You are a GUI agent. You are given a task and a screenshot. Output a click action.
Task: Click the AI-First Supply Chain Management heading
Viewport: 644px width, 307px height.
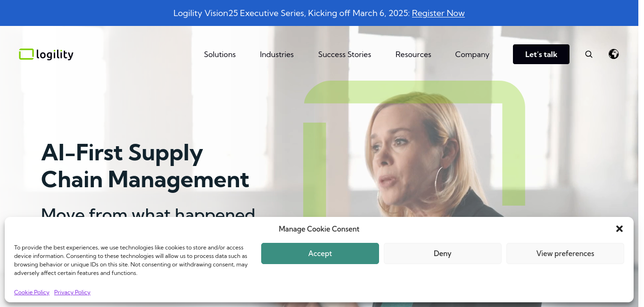point(145,166)
